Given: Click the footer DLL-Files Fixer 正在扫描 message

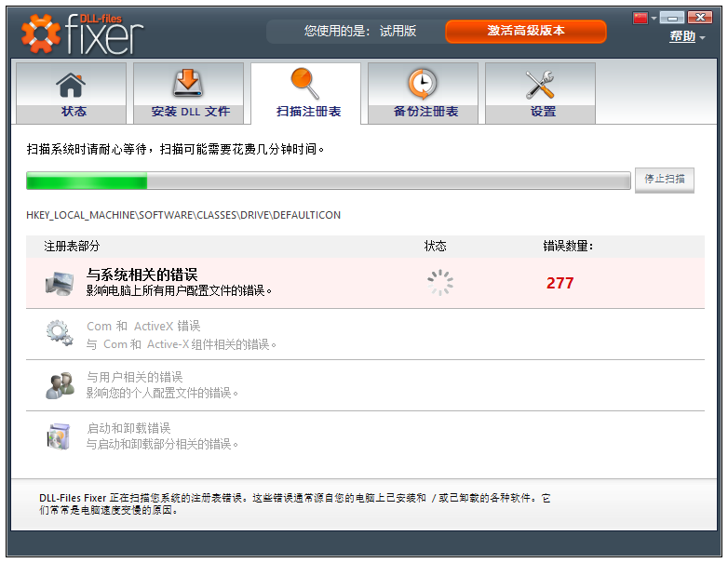Looking at the screenshot, I should tap(295, 504).
